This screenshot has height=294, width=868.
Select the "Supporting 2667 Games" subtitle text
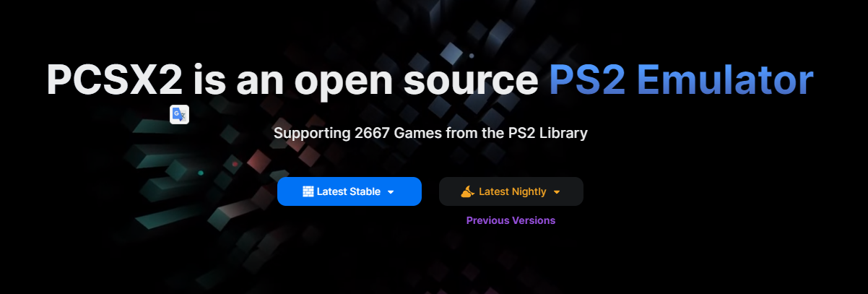(x=360, y=133)
